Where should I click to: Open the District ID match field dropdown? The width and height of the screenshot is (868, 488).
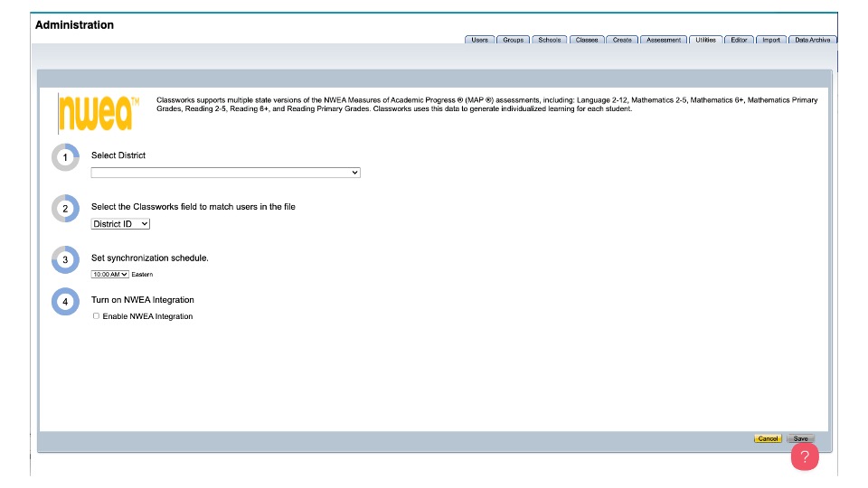tap(120, 224)
